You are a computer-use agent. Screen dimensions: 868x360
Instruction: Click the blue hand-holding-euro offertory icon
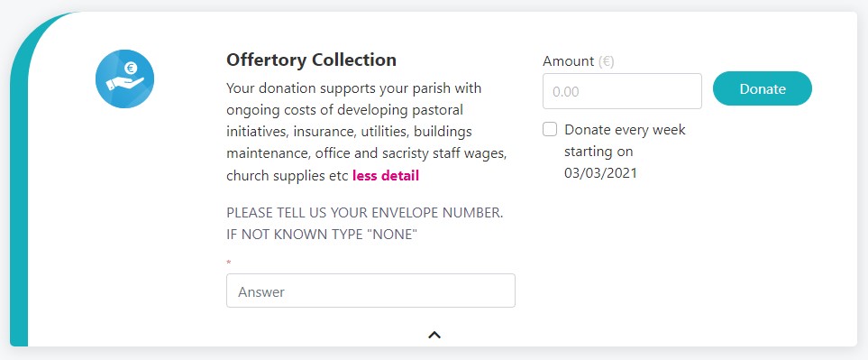(124, 78)
